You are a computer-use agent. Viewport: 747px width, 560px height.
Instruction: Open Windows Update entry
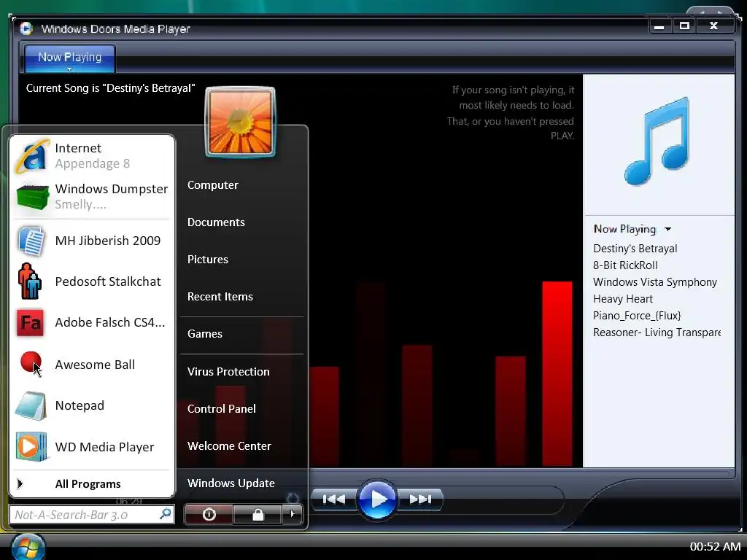coord(231,483)
